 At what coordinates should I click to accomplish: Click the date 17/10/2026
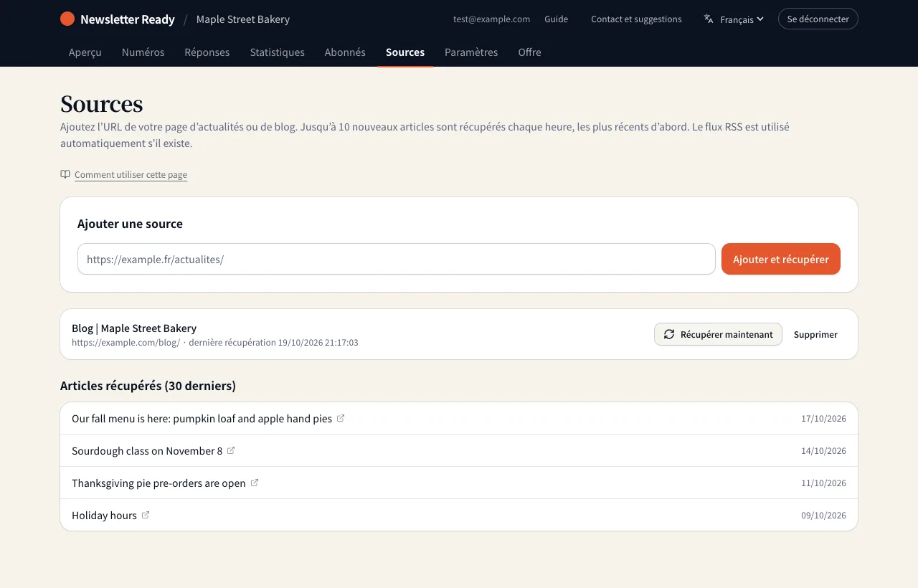pyautogui.click(x=823, y=419)
